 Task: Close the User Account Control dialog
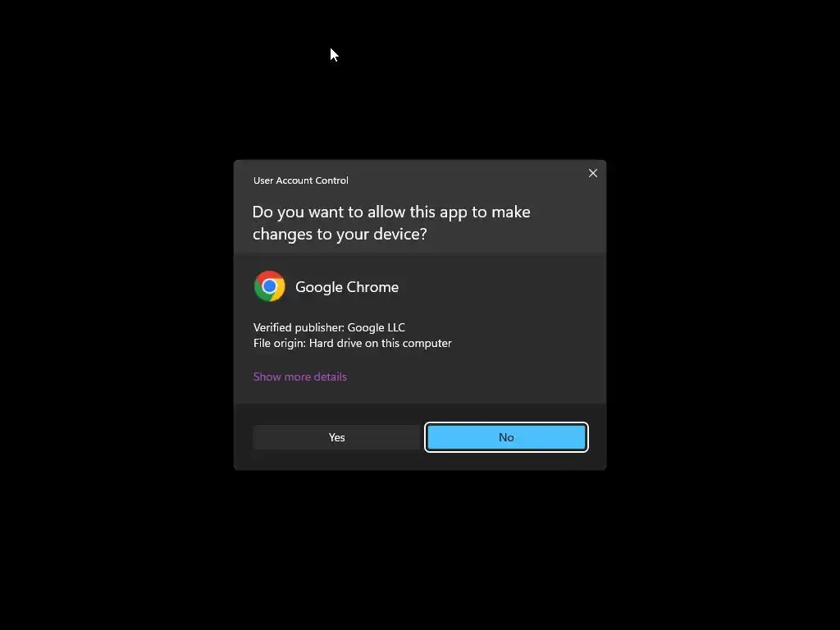click(593, 173)
